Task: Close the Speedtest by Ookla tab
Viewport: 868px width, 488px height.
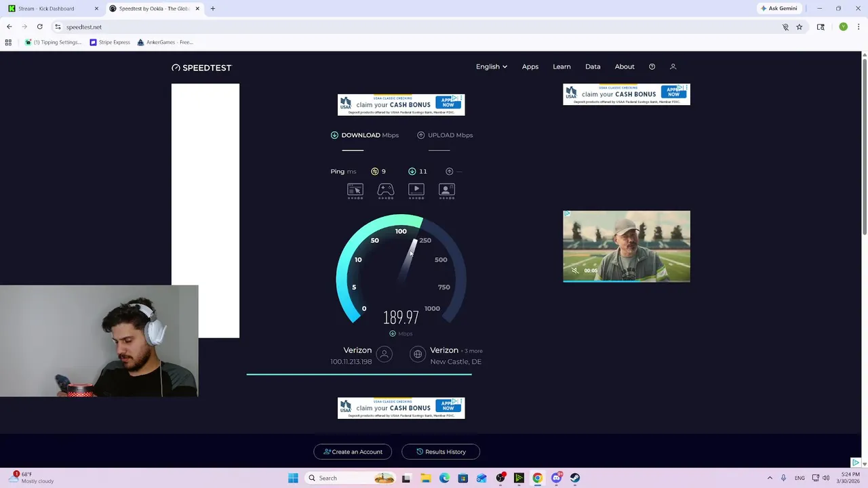Action: coord(197,9)
